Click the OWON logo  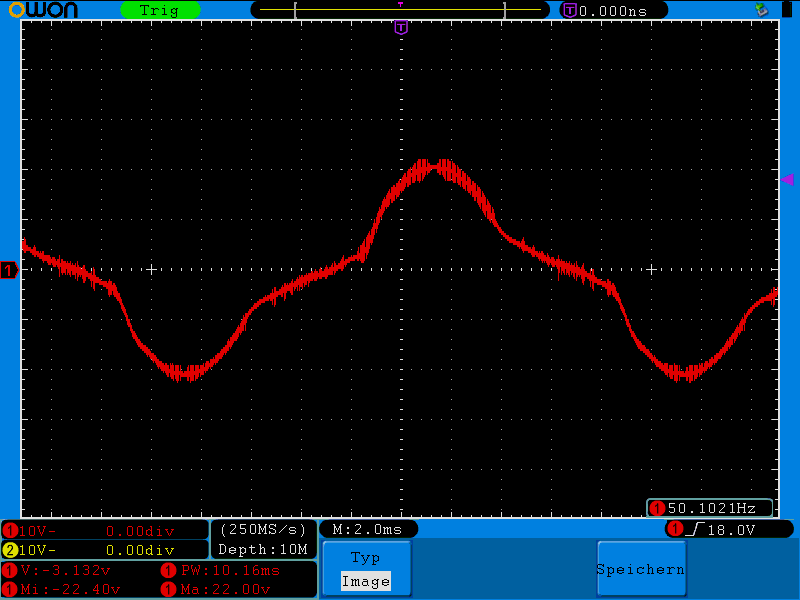pyautogui.click(x=43, y=10)
